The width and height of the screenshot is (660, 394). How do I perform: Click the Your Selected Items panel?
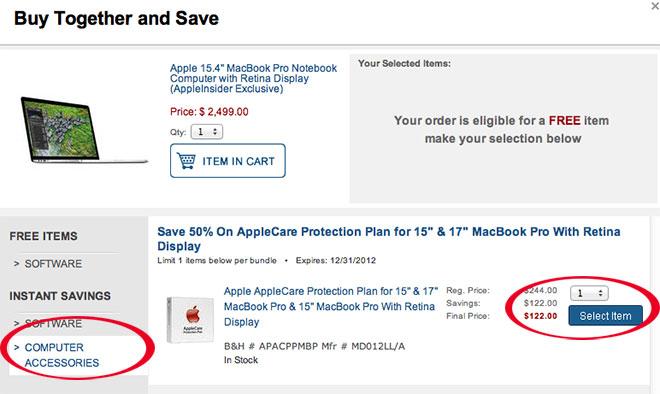click(x=504, y=128)
